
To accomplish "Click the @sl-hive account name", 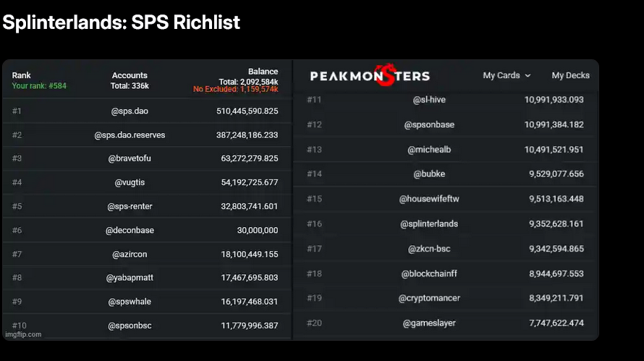I will 429,100.
